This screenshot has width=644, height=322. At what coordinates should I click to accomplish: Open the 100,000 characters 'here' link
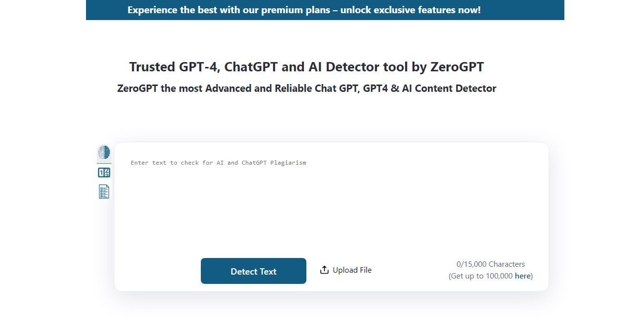click(522, 276)
